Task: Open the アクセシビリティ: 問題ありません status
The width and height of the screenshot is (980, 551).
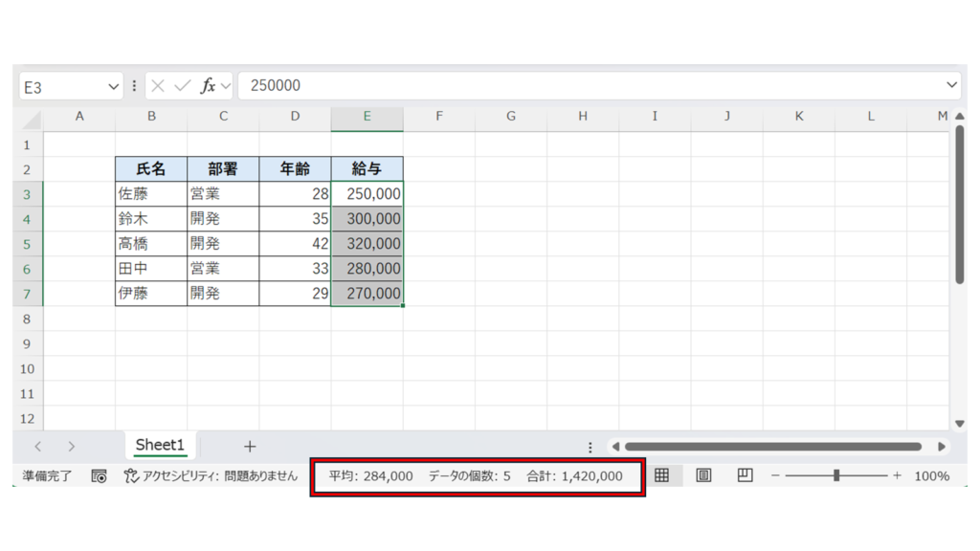Action: 212,476
